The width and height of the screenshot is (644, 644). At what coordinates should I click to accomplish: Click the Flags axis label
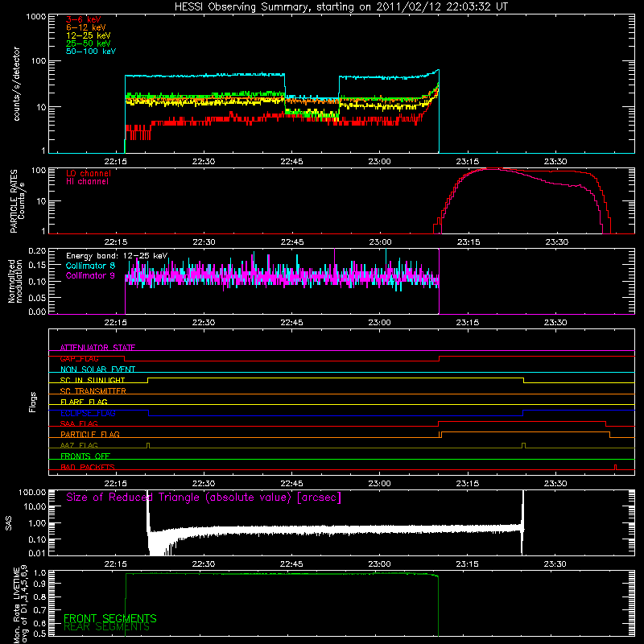pos(32,402)
